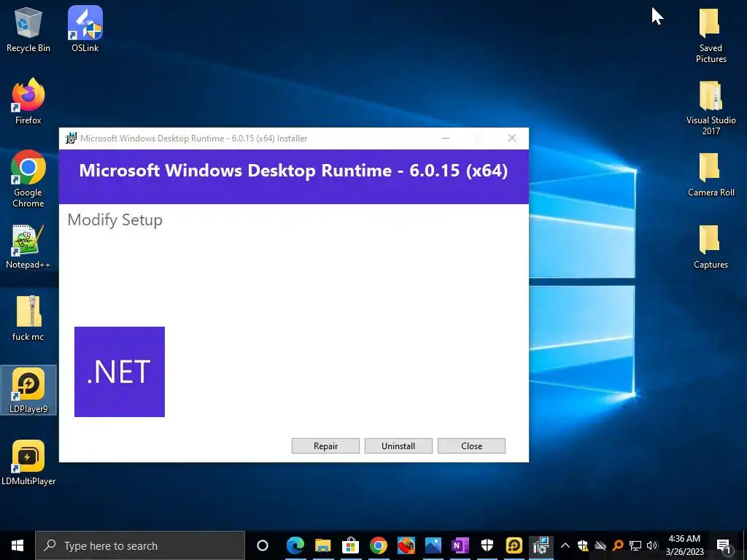The height and width of the screenshot is (560, 747).
Task: Open network status tray icon
Action: (x=635, y=545)
